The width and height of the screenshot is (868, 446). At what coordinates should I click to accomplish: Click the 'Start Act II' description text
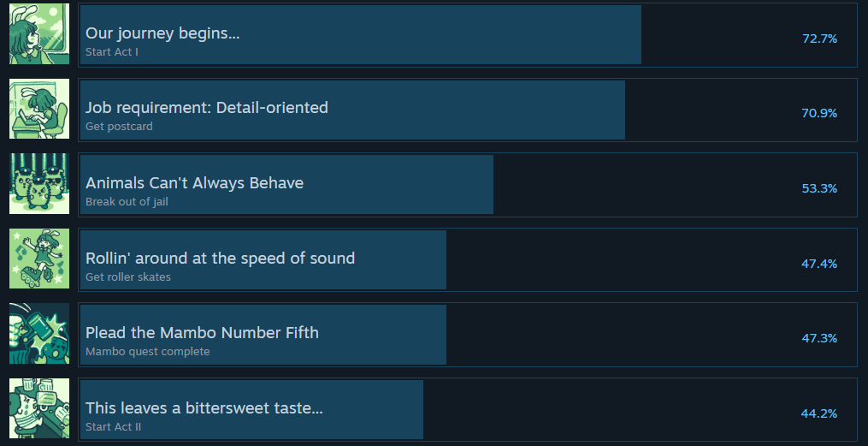(x=114, y=426)
